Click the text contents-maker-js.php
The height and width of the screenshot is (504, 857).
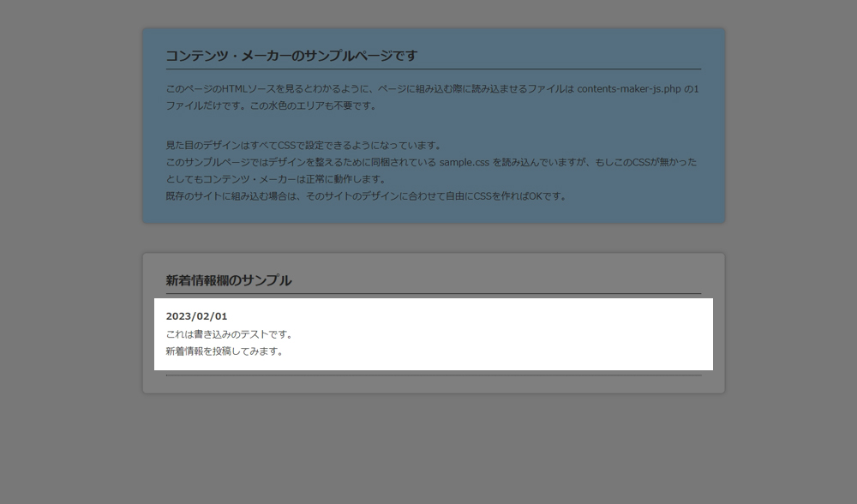point(629,88)
